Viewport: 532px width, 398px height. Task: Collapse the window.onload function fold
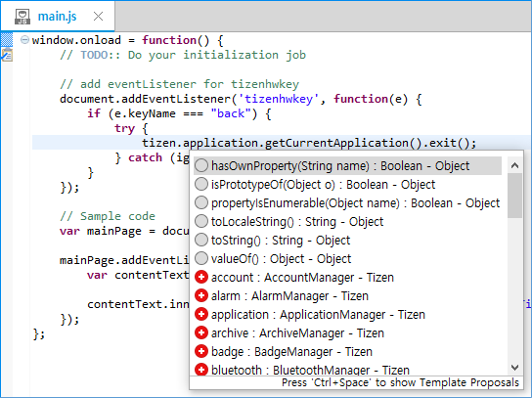point(24,40)
